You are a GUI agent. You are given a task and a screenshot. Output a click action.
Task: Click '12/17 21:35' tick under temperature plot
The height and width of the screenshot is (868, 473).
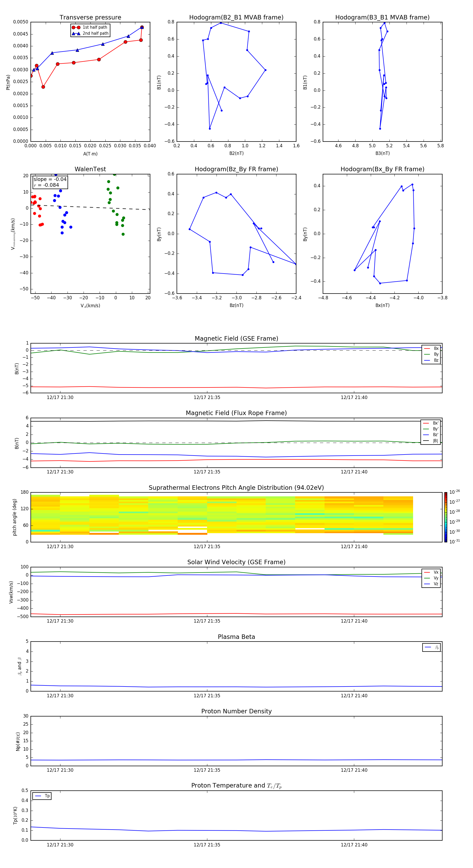[x=207, y=845]
